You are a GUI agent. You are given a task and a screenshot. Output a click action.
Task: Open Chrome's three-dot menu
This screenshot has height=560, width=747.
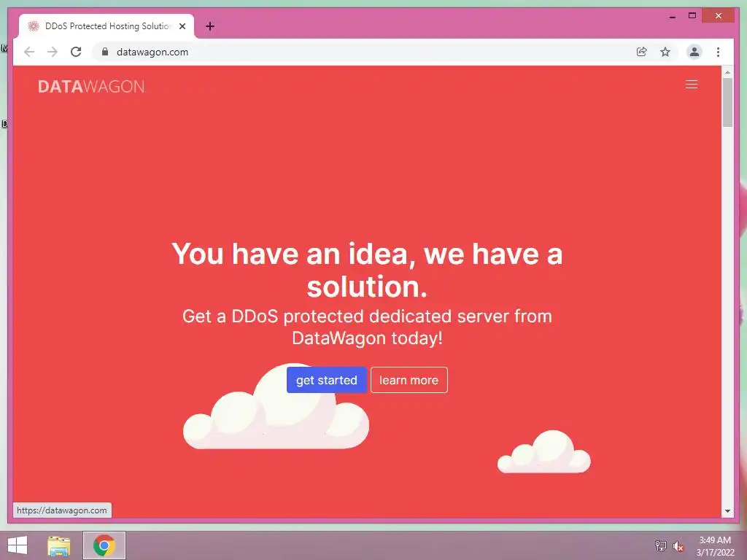click(718, 52)
